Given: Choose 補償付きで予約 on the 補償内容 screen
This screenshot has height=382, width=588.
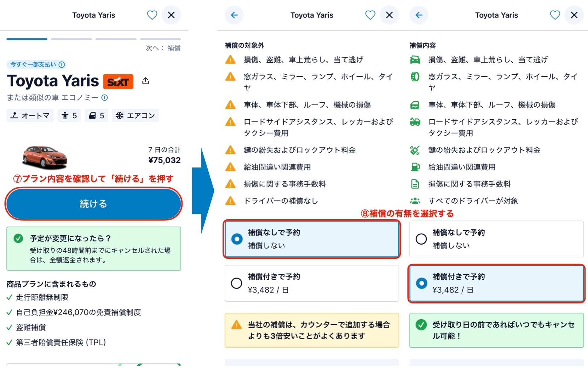Looking at the screenshot, I should [x=496, y=283].
